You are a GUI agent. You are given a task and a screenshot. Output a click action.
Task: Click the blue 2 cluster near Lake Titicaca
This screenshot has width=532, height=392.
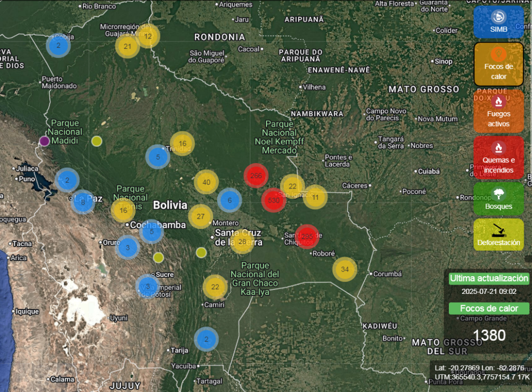pyautogui.click(x=67, y=180)
